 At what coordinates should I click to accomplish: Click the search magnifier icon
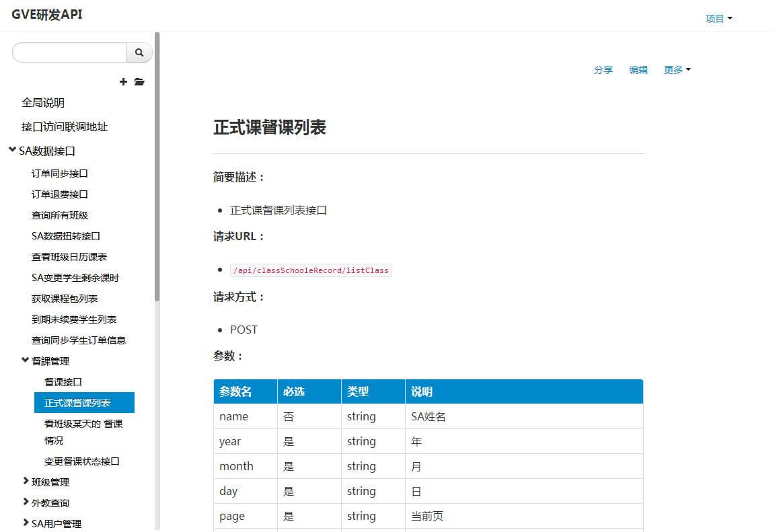point(139,52)
